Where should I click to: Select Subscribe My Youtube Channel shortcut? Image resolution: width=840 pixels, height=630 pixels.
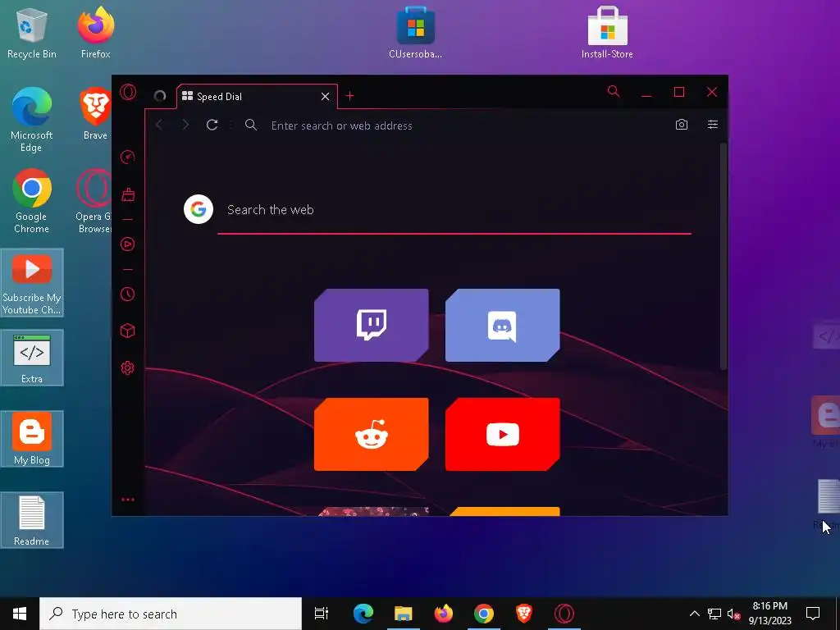point(32,283)
